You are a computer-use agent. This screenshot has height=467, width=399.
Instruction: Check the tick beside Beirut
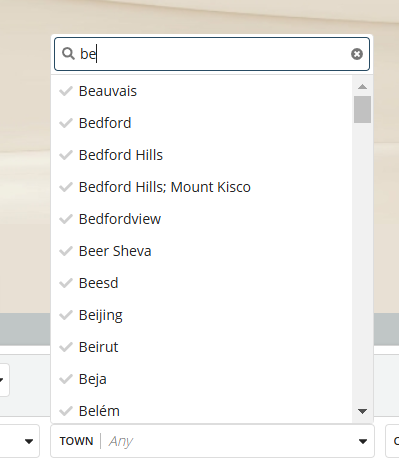click(x=66, y=347)
